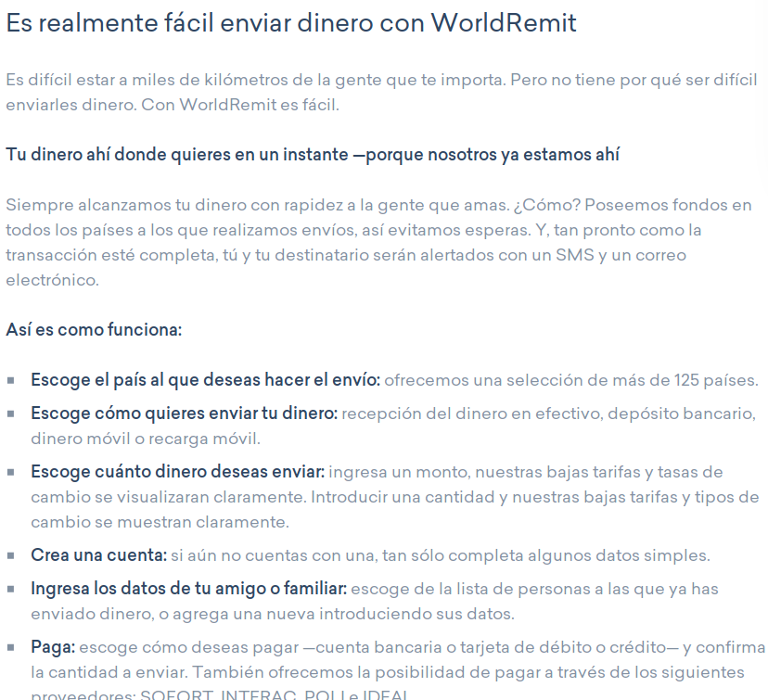Select the bold label 'Crea una cuenta:'

(98, 555)
